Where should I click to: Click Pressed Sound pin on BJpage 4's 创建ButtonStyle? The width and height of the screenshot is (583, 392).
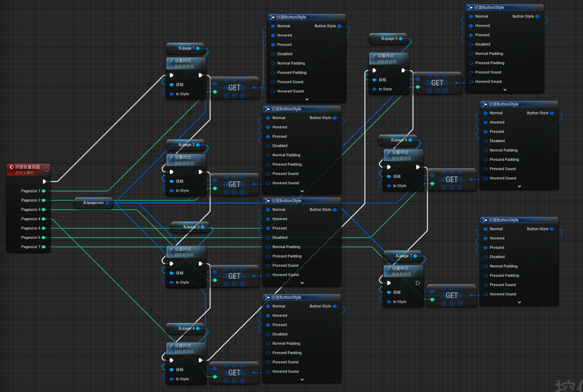pyautogui.click(x=268, y=362)
